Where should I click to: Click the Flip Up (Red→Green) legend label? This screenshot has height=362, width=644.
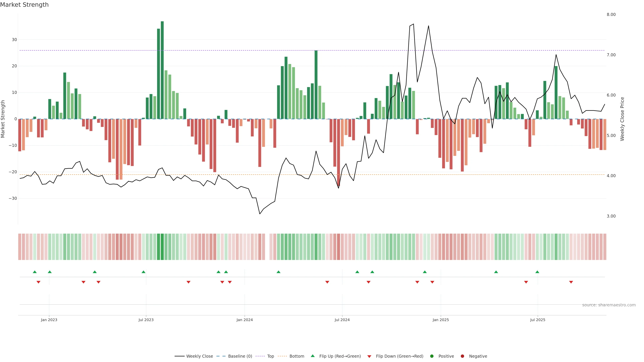pos(340,356)
